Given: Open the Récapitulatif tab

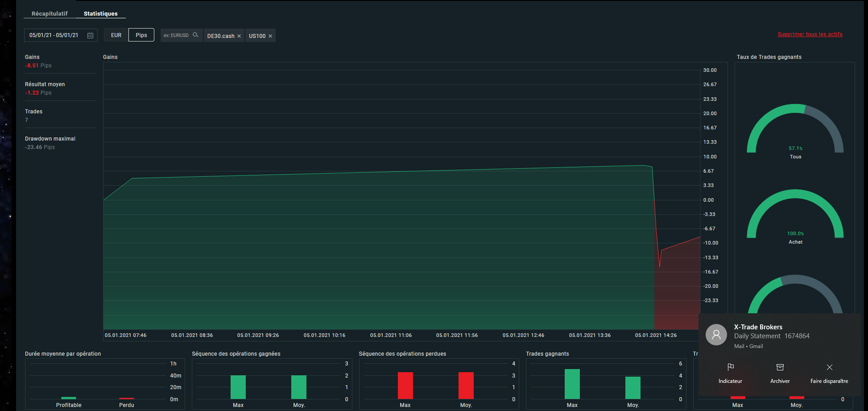Looking at the screenshot, I should point(50,14).
